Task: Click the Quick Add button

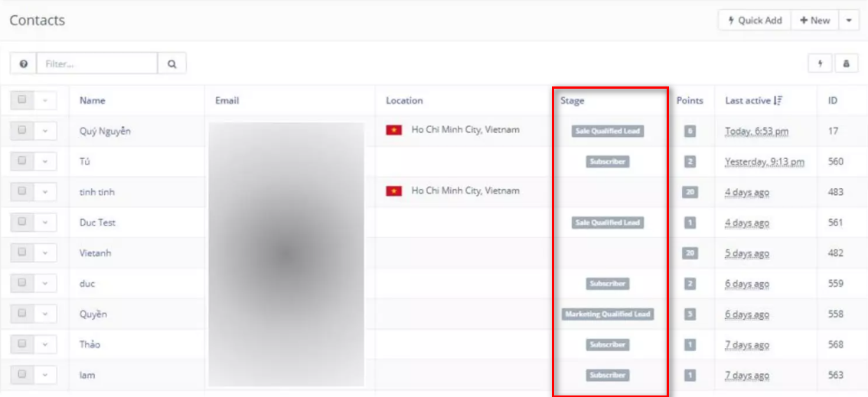Action: 754,21
